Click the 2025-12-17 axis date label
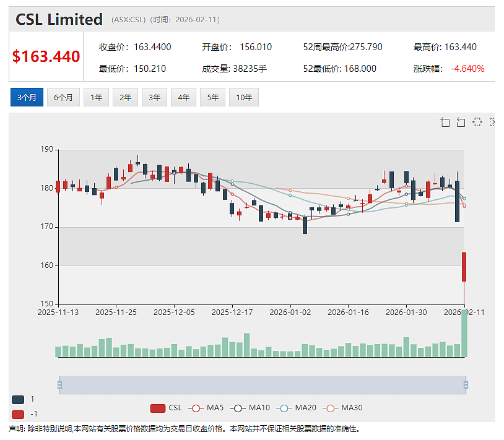 point(232,313)
